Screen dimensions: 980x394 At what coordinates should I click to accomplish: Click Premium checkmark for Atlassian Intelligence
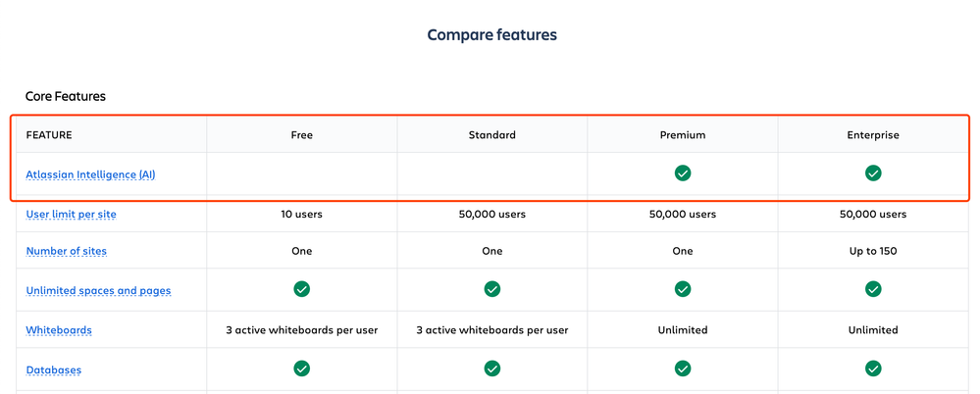point(683,173)
